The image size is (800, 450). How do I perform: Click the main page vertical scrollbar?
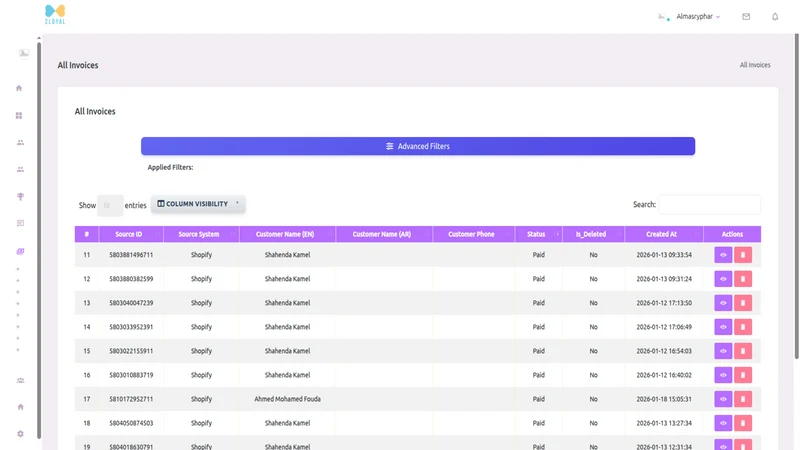(796, 196)
